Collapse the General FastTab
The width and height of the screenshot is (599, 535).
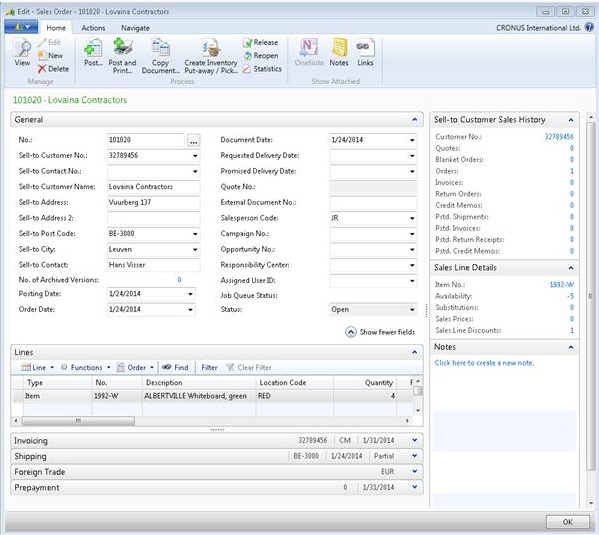[414, 120]
